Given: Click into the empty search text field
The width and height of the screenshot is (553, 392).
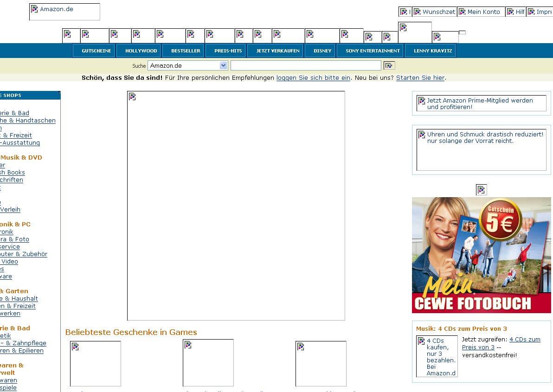Looking at the screenshot, I should click(x=306, y=65).
